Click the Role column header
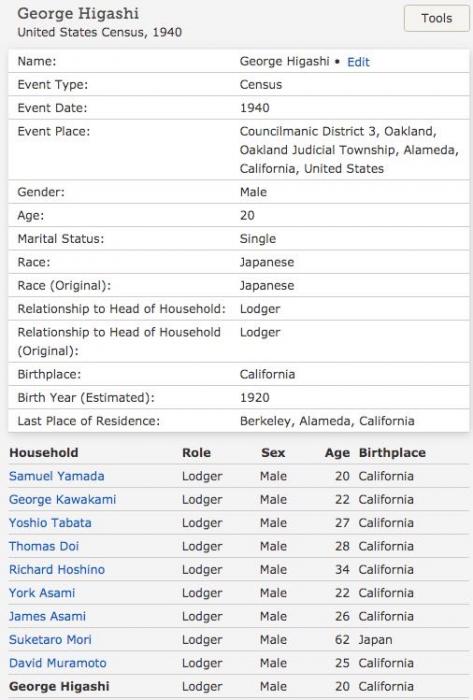The image size is (473, 700). [196, 453]
